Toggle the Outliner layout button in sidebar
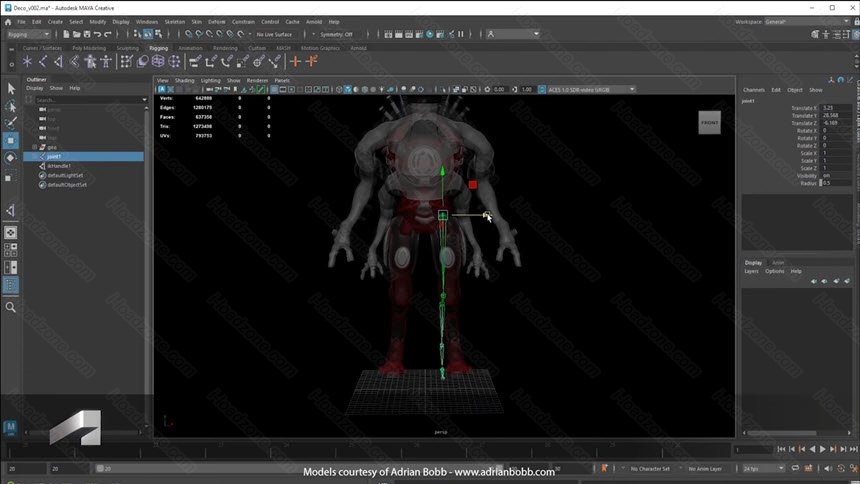Screen dimensions: 860x484 point(10,285)
